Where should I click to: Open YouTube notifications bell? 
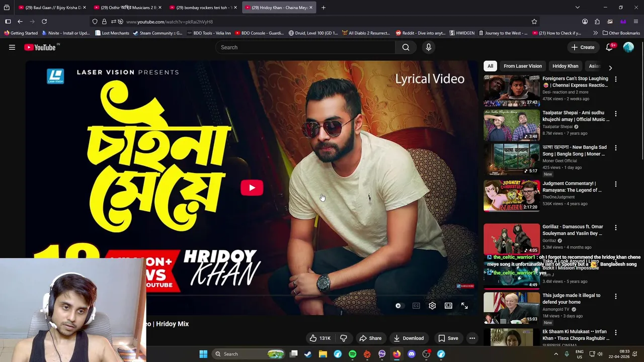[x=609, y=47]
